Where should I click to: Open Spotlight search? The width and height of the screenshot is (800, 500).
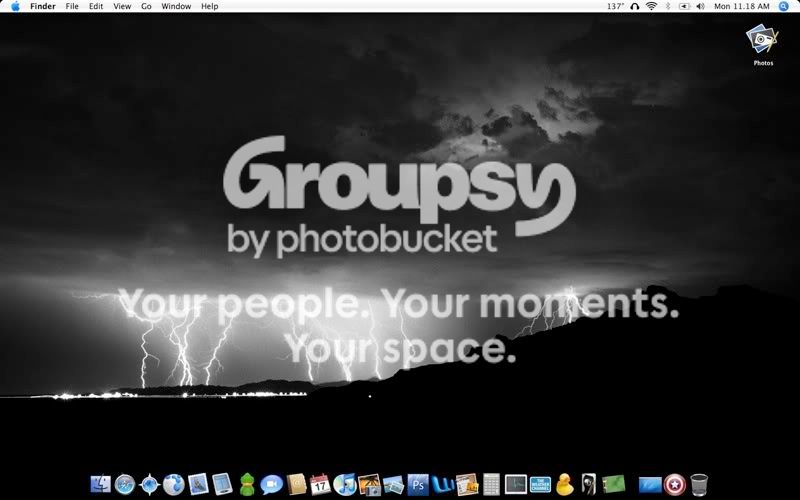point(784,6)
